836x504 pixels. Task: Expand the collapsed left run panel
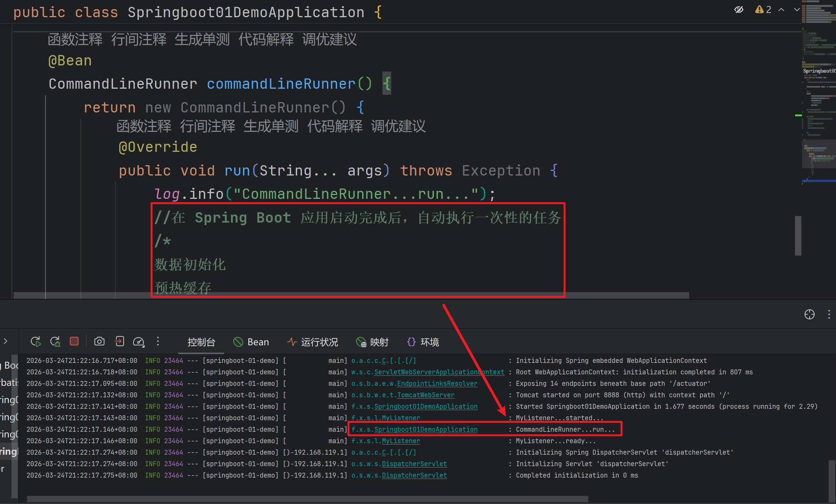tap(5, 341)
